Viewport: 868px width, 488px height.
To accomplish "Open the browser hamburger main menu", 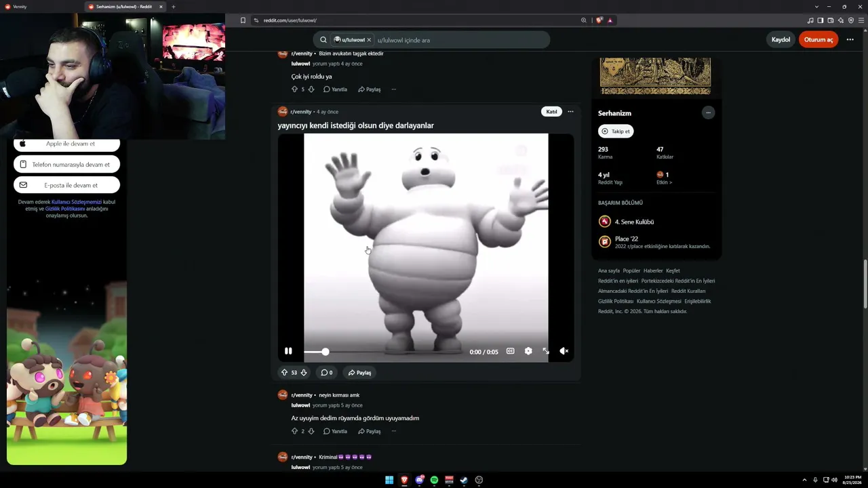I will tap(861, 20).
